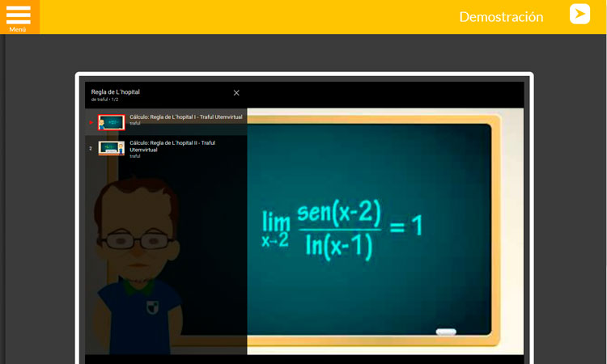Click the now-playing arrow beside first video
The image size is (607, 364).
coord(91,123)
